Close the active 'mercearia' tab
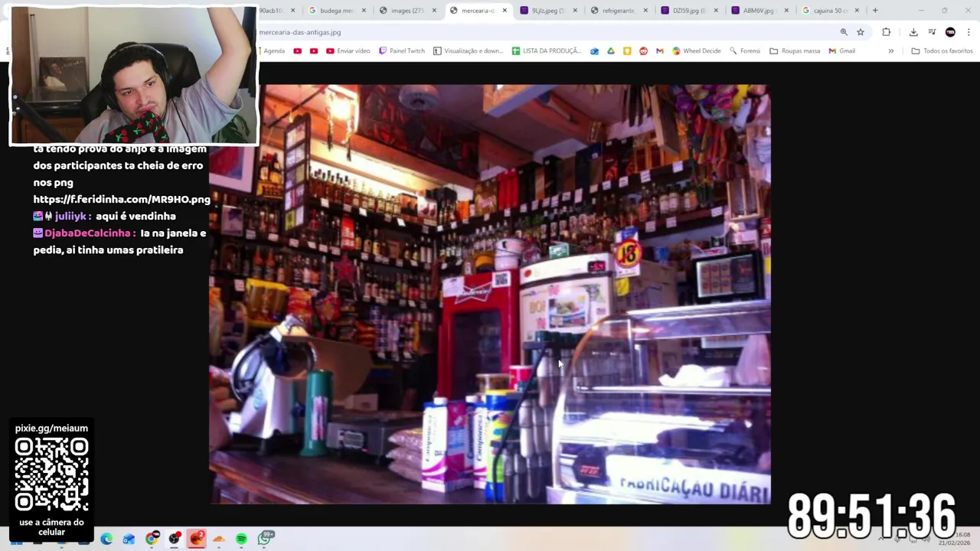 pyautogui.click(x=505, y=11)
